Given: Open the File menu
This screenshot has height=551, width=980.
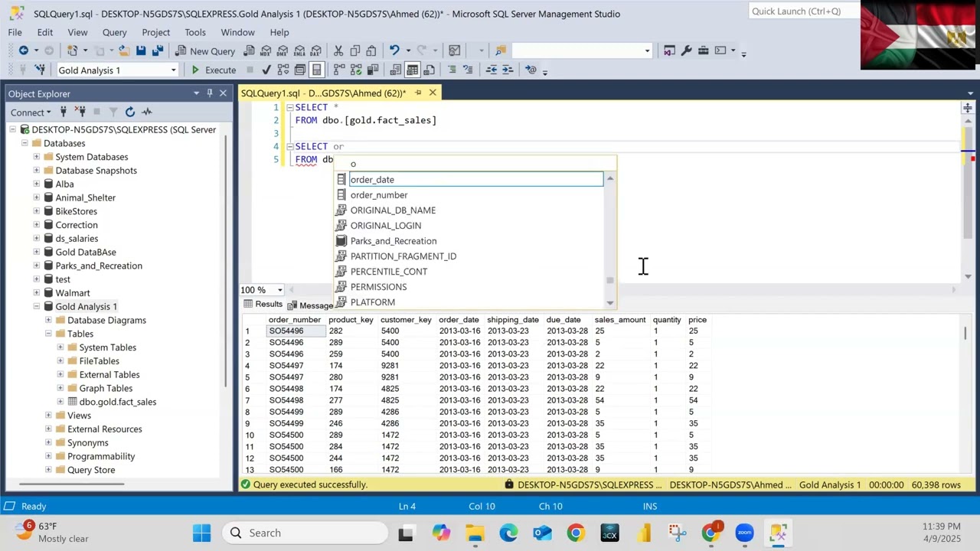Looking at the screenshot, I should coord(15,32).
